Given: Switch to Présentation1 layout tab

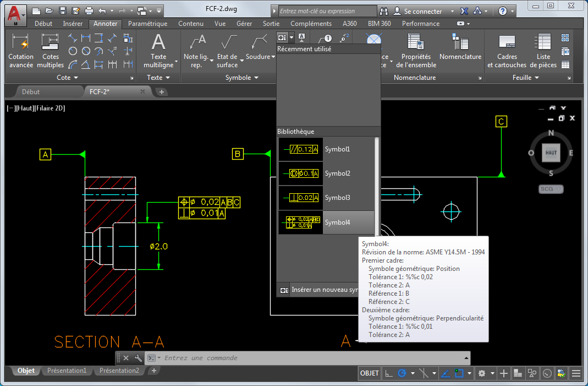Looking at the screenshot, I should coord(67,371).
